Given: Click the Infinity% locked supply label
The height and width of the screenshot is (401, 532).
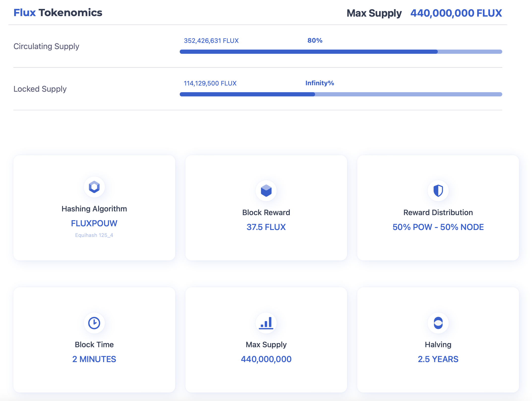Looking at the screenshot, I should [x=320, y=83].
